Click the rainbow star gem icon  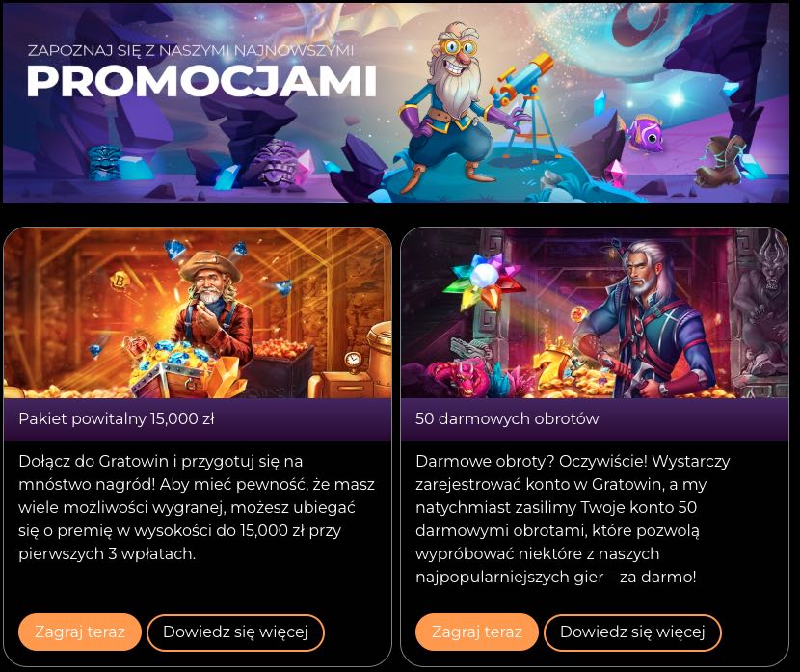coord(481,282)
